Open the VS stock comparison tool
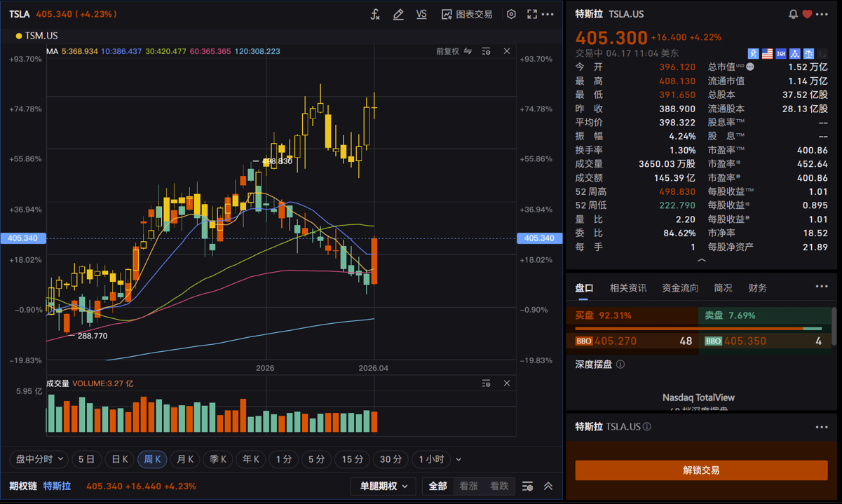Screen dimensions: 842x504 (421, 14)
